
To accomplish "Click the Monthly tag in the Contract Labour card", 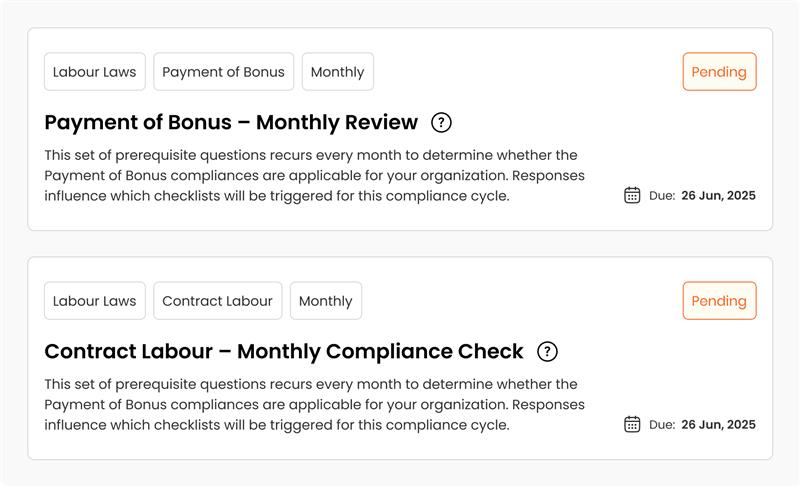I will coord(326,301).
